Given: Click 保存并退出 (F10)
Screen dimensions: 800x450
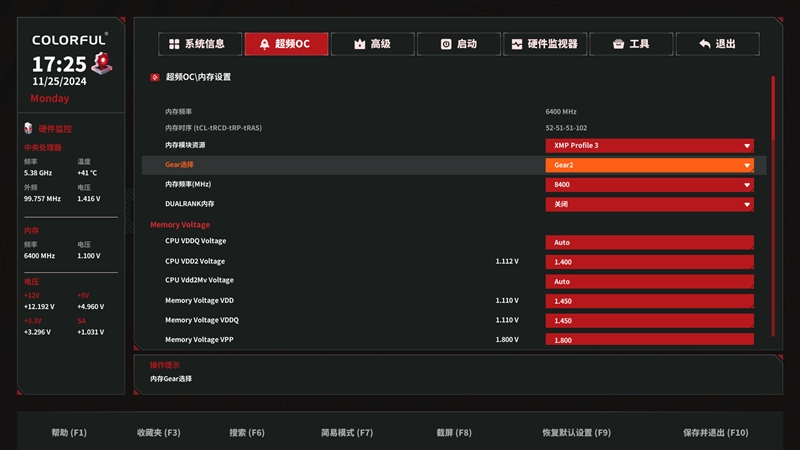Looking at the screenshot, I should pyautogui.click(x=716, y=433).
